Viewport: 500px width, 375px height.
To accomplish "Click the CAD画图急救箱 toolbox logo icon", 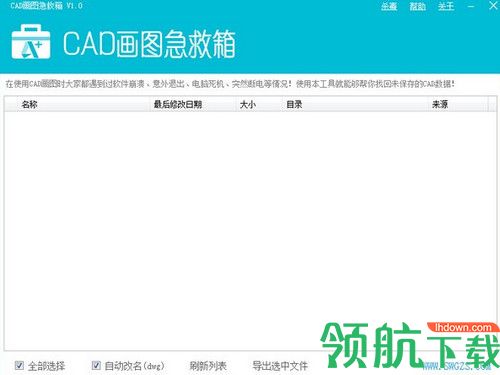I will 31,42.
